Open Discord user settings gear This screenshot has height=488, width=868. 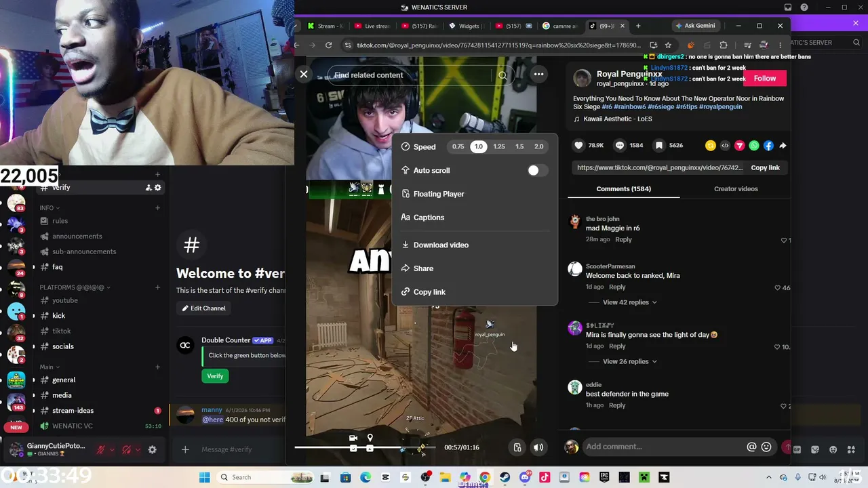[x=153, y=449]
